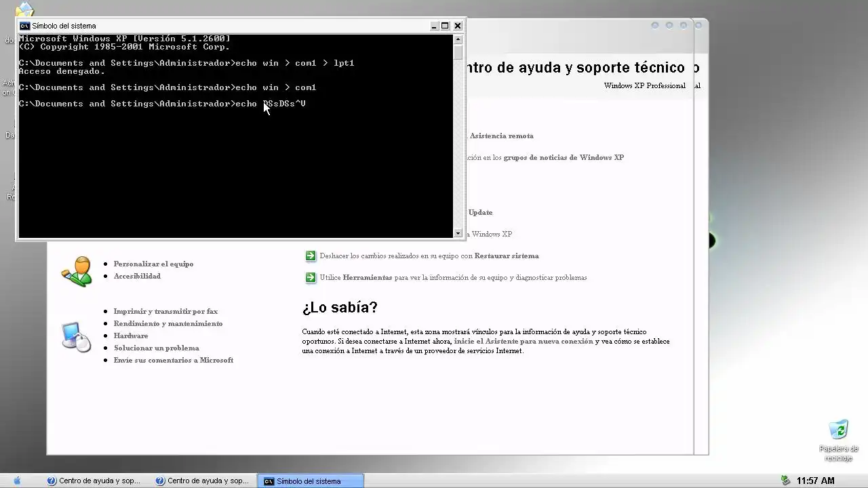Close the Símbolo del sistema window
The width and height of the screenshot is (868, 488).
click(458, 26)
